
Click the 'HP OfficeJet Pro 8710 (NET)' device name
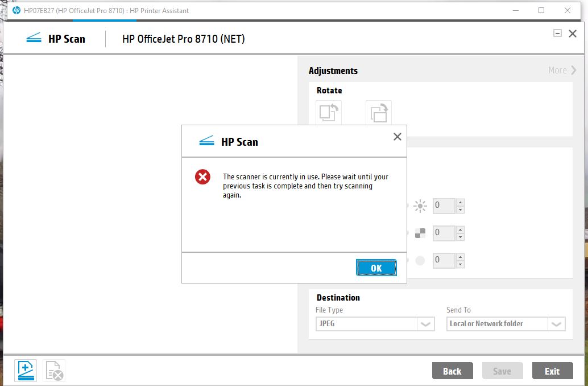(183, 39)
